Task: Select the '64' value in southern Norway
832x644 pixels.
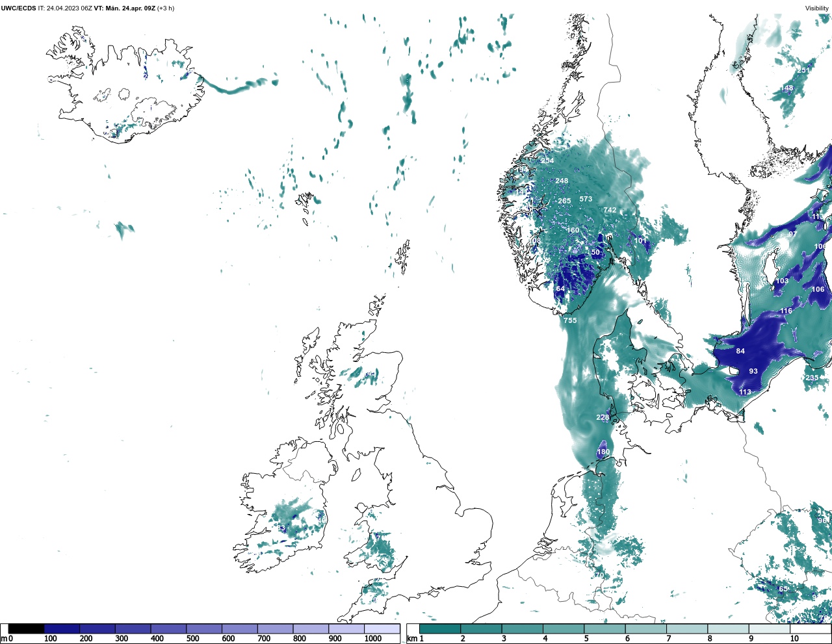Action: (x=560, y=289)
